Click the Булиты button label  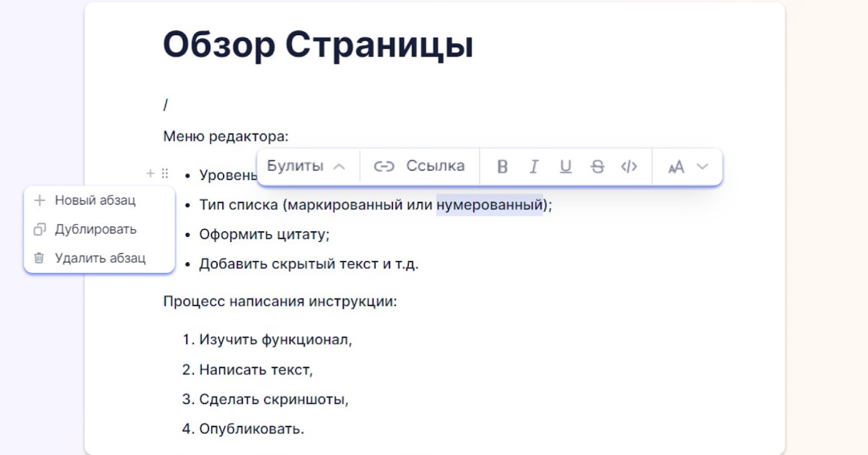[x=295, y=165]
